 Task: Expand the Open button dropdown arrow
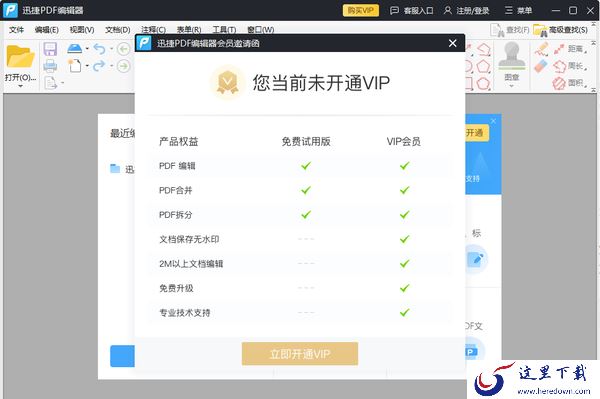[x=20, y=86]
